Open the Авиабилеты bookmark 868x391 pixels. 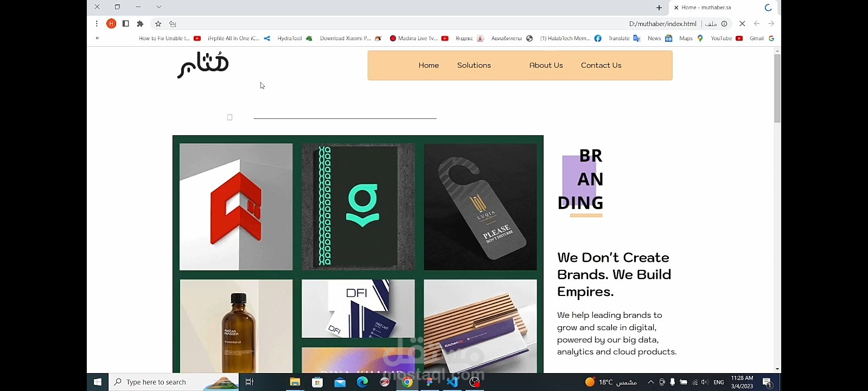[x=512, y=38]
